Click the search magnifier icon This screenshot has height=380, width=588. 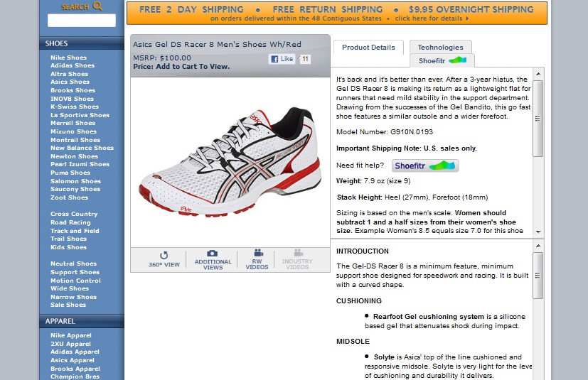pos(97,6)
